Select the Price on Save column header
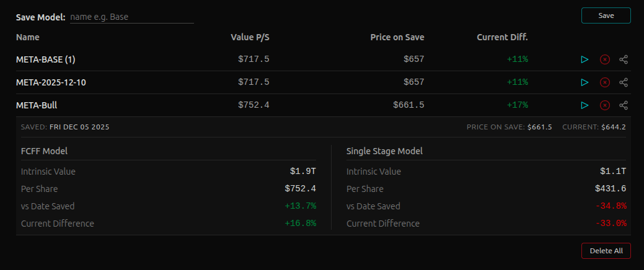The width and height of the screenshot is (644, 270). (x=397, y=37)
